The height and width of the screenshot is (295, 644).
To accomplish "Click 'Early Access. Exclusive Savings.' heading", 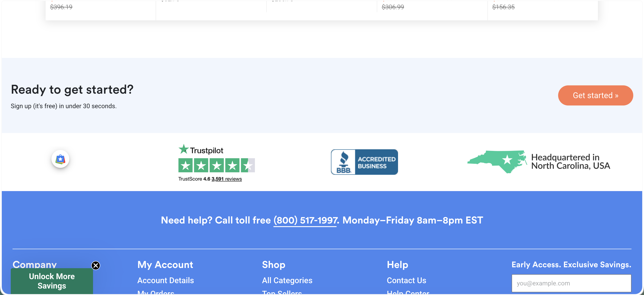I will click(x=571, y=265).
